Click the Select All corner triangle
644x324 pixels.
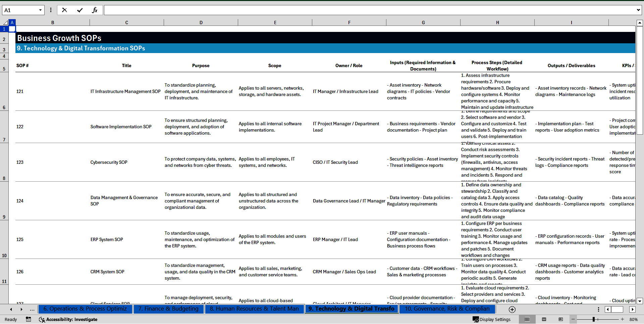(x=5, y=22)
